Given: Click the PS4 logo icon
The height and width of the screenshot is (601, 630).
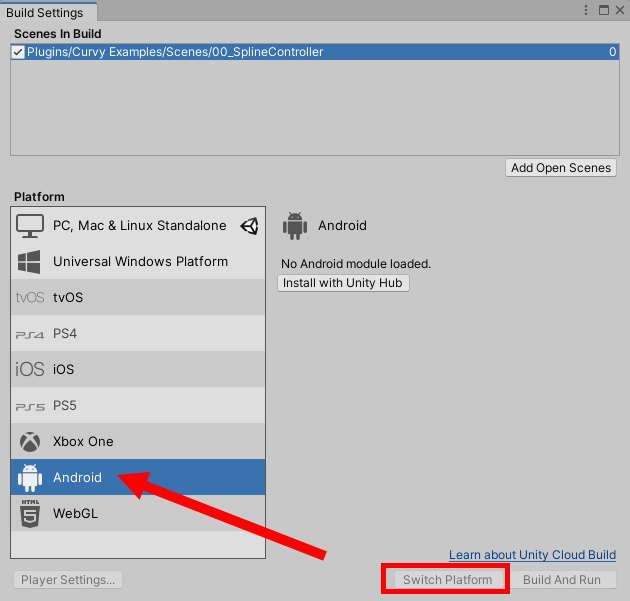Looking at the screenshot, I should tap(30, 334).
